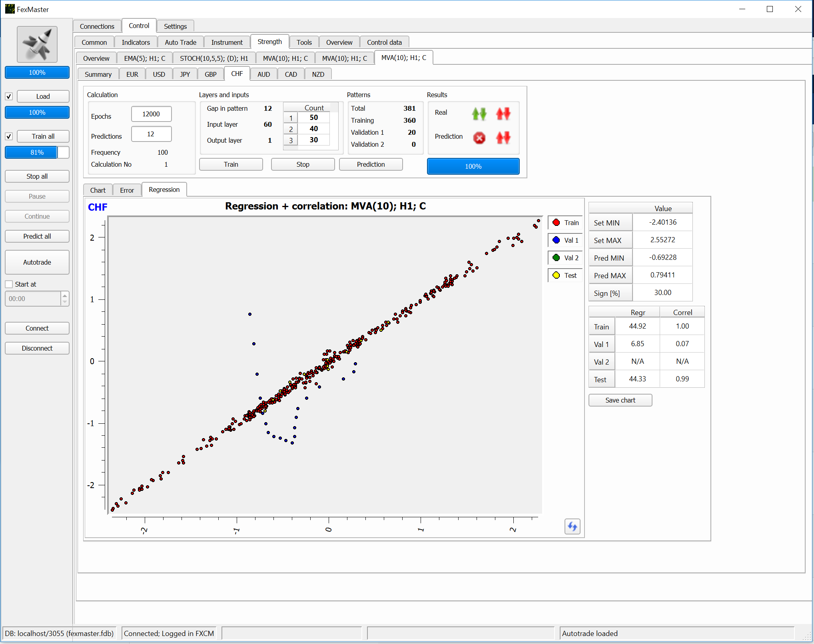Click the red Real result arrows icon
Viewport: 814px width, 644px height.
503,114
